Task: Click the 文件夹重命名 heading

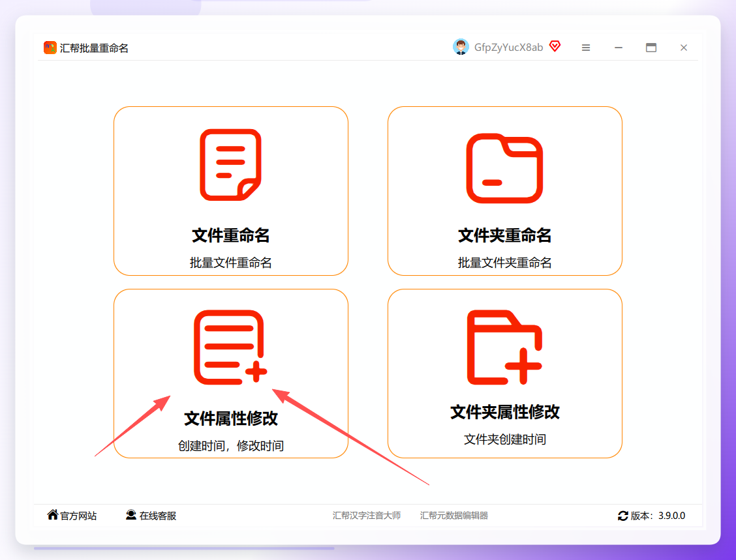Action: [x=504, y=235]
